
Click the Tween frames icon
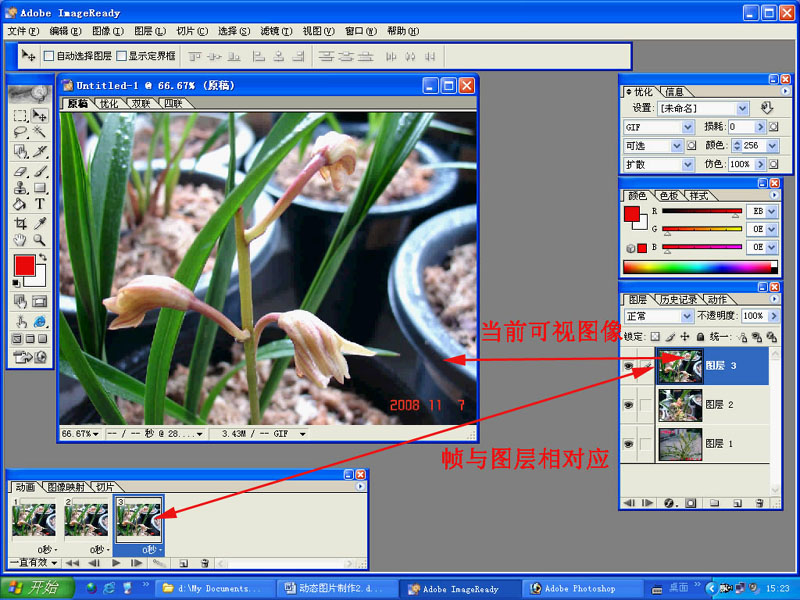(x=159, y=563)
